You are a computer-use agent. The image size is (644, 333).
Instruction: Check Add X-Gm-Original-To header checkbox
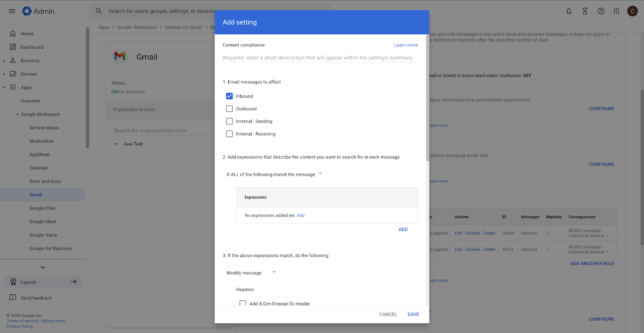click(243, 303)
